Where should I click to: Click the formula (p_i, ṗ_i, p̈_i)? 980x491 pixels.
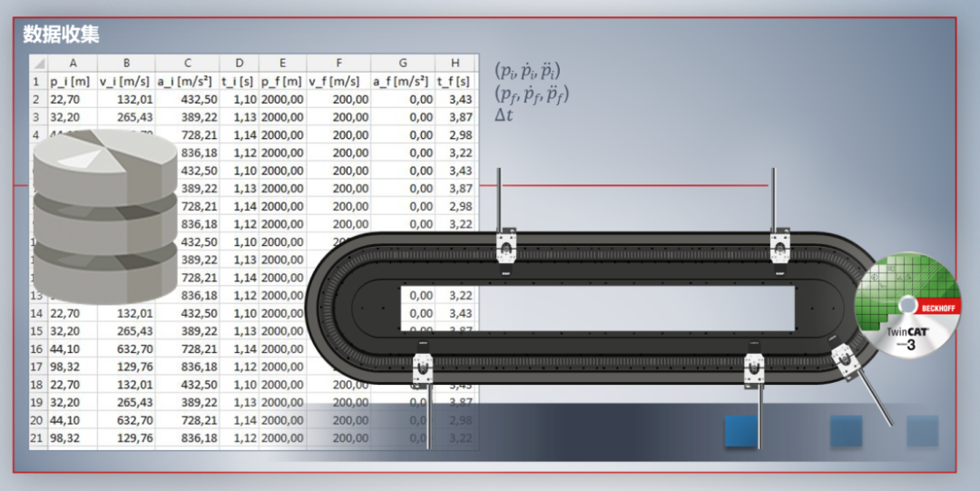[527, 70]
